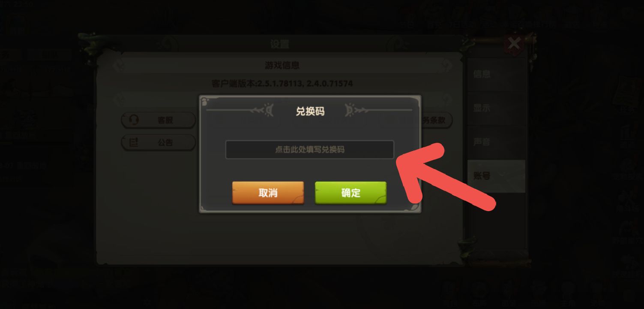Focus the 点击此处填写兑换码 input field

point(309,150)
